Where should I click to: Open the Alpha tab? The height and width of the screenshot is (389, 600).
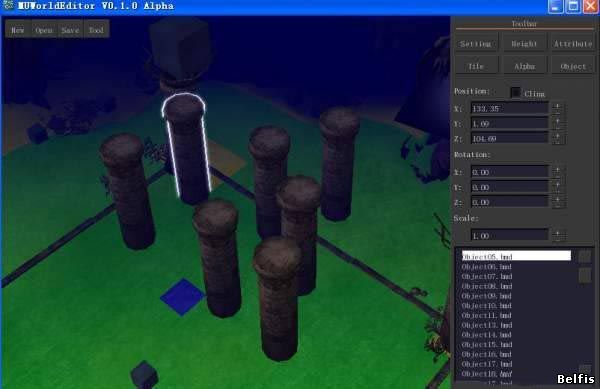tap(524, 66)
